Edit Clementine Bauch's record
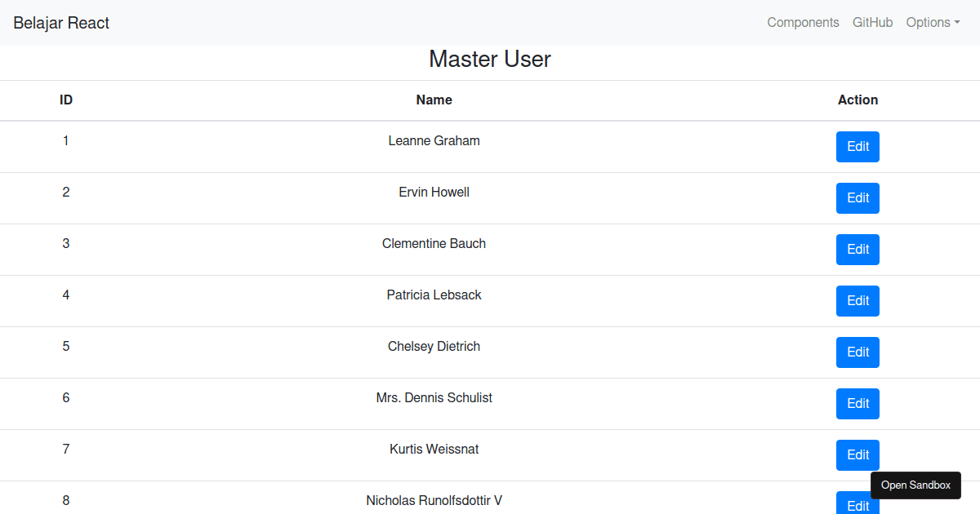This screenshot has height=514, width=980. [857, 250]
